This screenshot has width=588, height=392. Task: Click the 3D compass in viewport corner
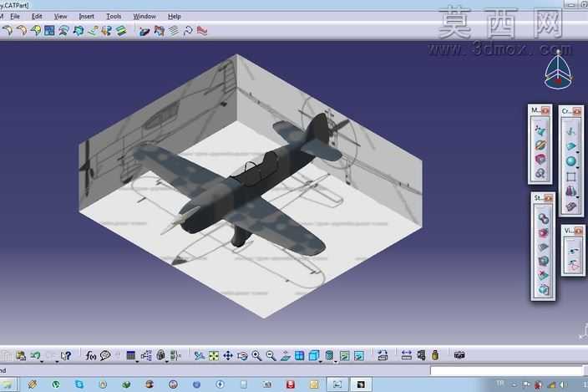point(558,70)
